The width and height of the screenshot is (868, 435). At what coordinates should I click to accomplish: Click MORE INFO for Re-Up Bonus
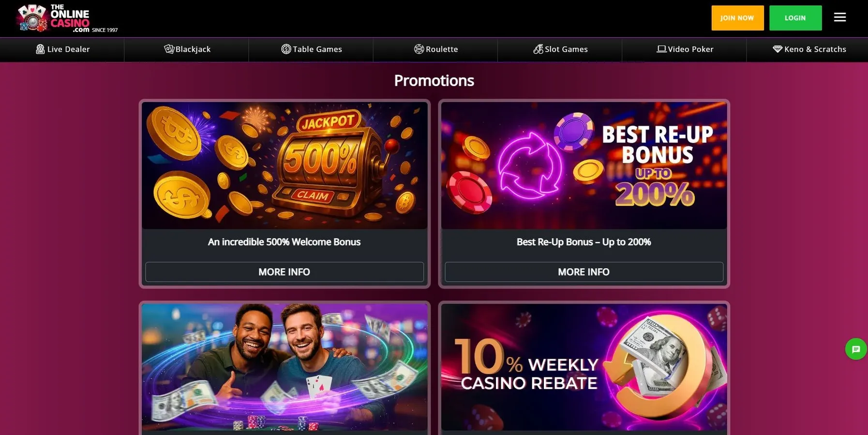click(x=584, y=272)
